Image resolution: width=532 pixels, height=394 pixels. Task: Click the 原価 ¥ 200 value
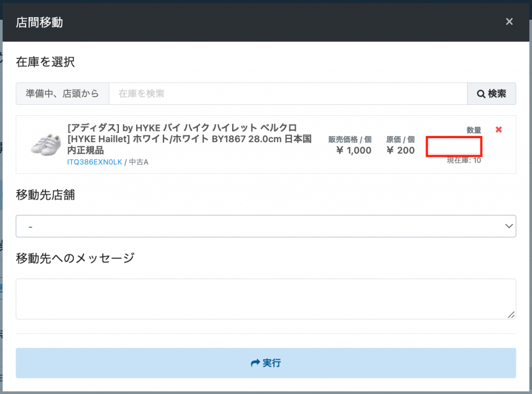click(401, 150)
